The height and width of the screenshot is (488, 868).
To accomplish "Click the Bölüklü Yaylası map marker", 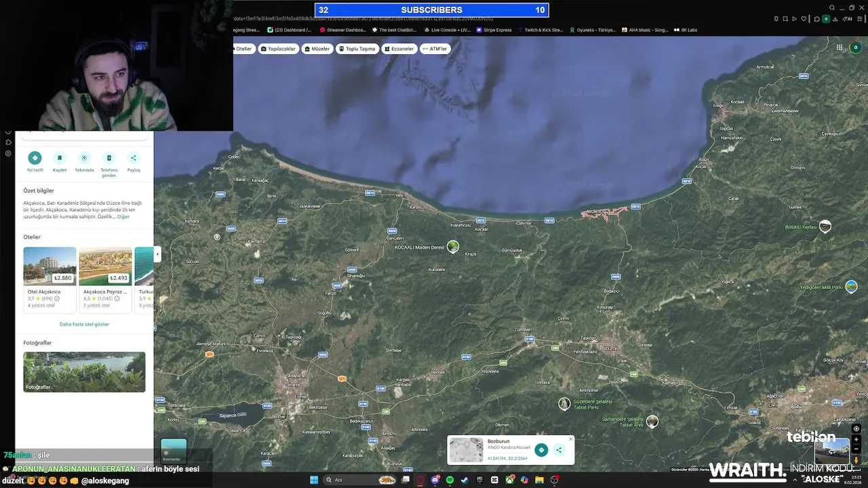I will pyautogui.click(x=825, y=226).
